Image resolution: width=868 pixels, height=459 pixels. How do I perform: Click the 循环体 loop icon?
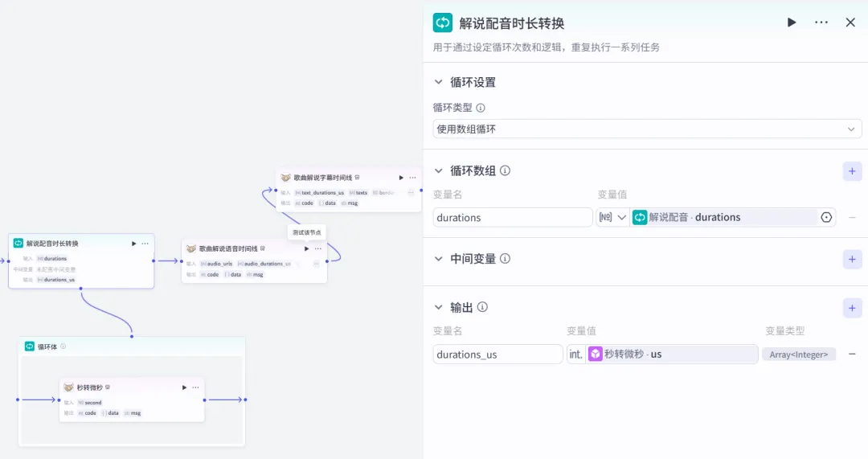[30, 346]
